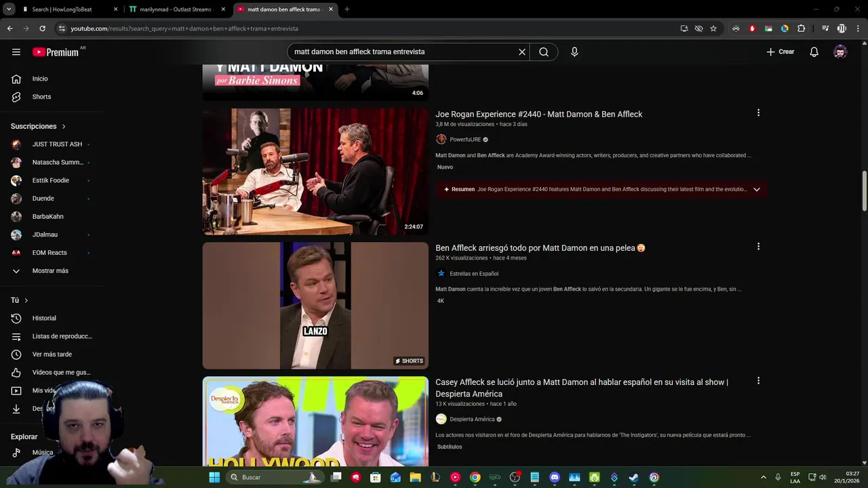
Task: Click the YouTube search input field
Action: coord(403,52)
